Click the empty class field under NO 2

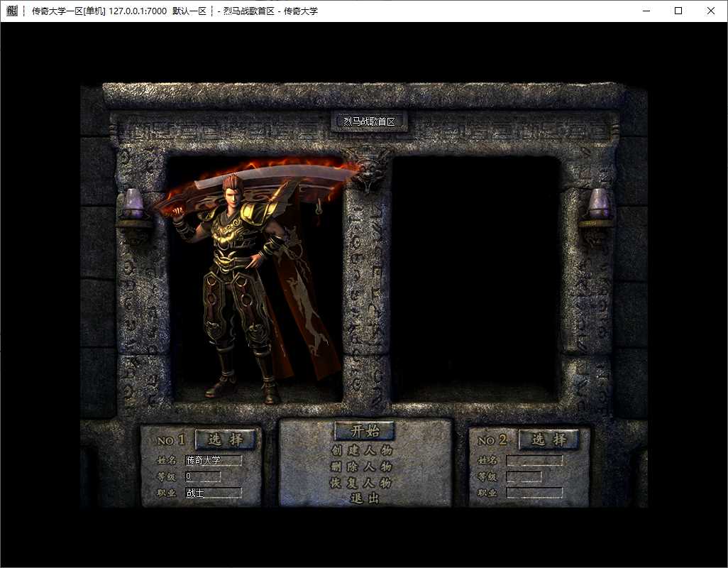[x=534, y=493]
